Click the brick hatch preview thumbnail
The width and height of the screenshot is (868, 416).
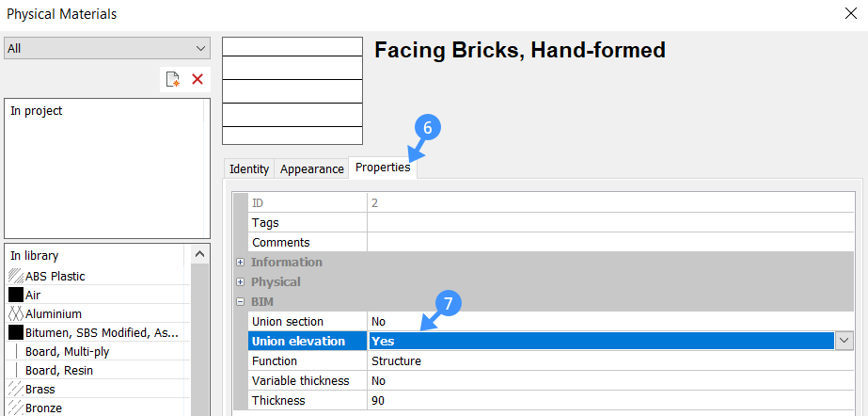[292, 91]
